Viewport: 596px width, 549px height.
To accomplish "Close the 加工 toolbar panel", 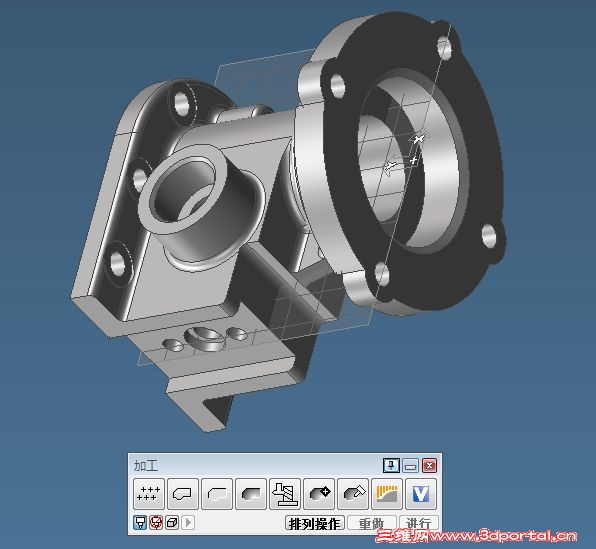I will click(x=430, y=465).
